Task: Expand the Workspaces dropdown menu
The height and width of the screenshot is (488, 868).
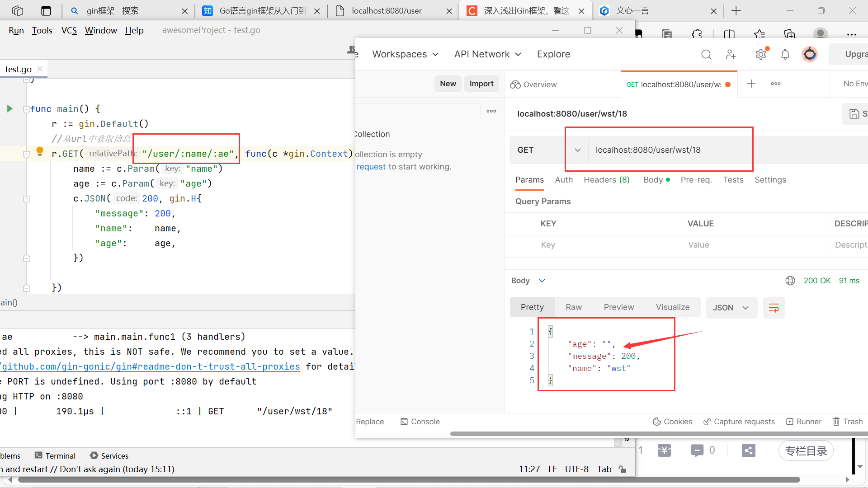Action: tap(405, 54)
